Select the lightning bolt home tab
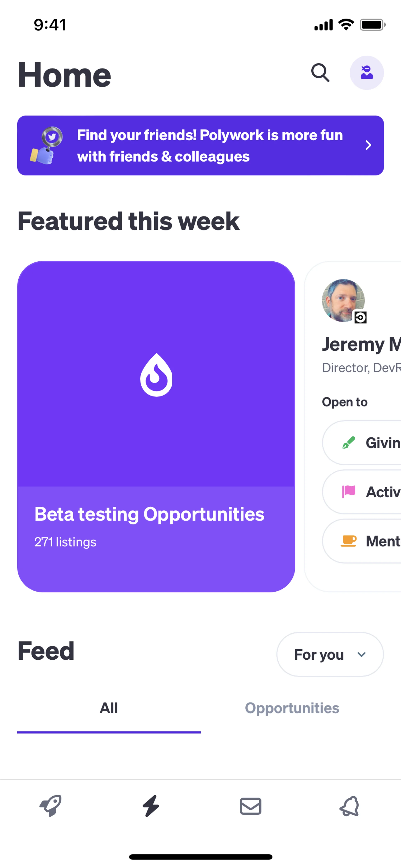The width and height of the screenshot is (401, 868). pos(151,806)
